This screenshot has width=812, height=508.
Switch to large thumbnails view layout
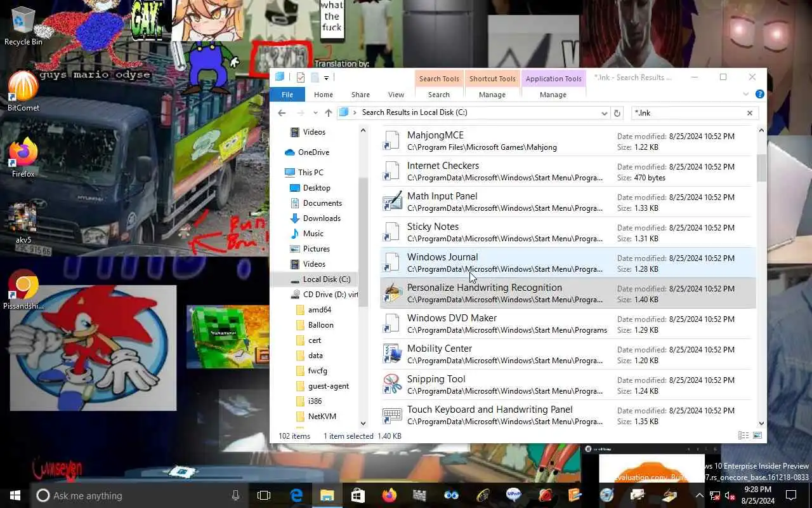click(757, 436)
